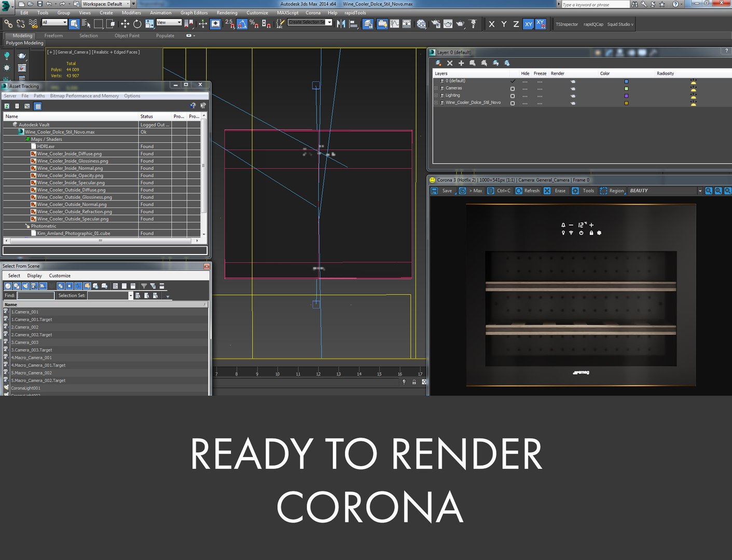Viewport: 732px width, 560px height.
Task: Open the Corona menu
Action: (x=313, y=13)
